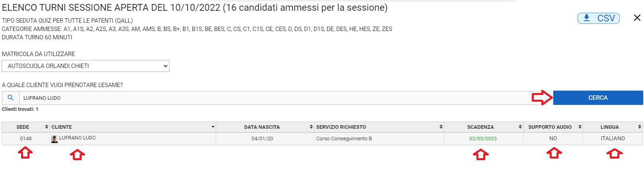Viewport: 644px width, 184px height.
Task: Sort the table by SEDE column
Action: (x=47, y=127)
